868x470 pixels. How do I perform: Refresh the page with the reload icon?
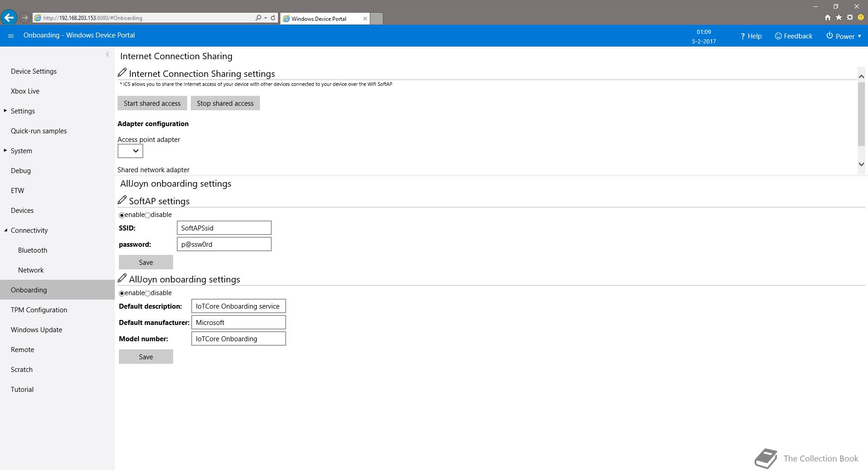tap(273, 18)
